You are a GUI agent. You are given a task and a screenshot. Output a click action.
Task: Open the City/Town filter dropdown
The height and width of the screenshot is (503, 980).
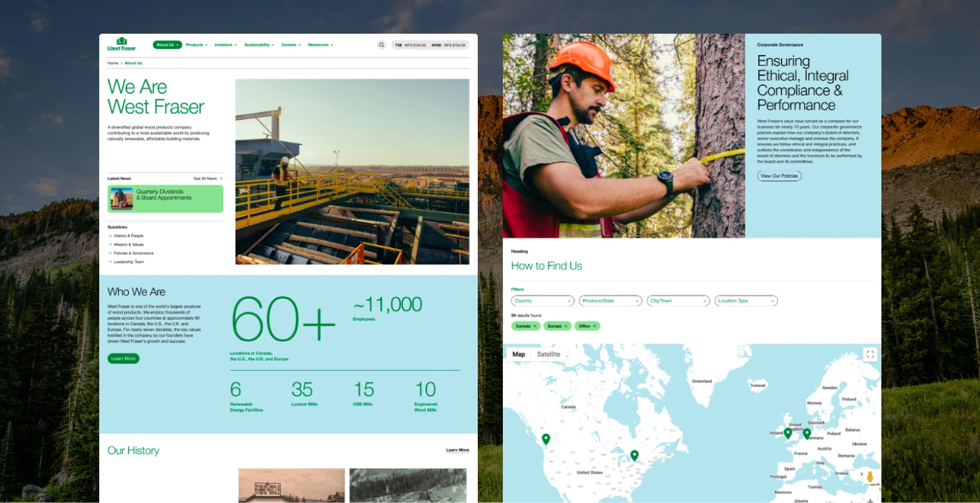click(x=678, y=301)
